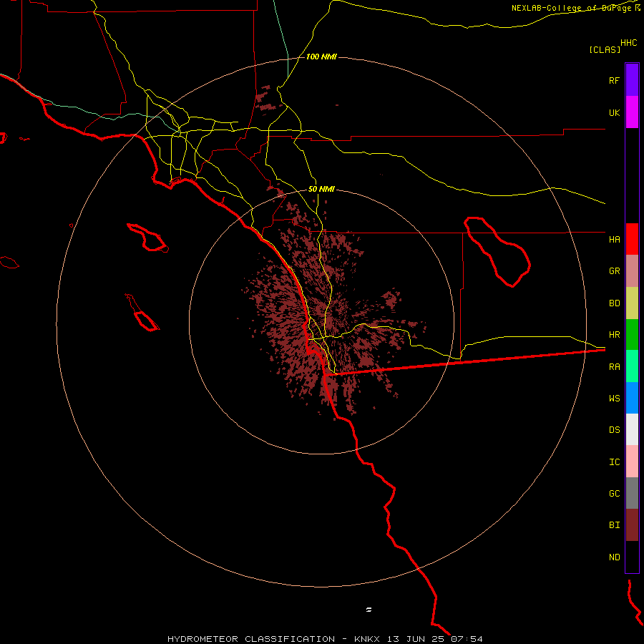Click the BI brown legend swatch

(632, 525)
